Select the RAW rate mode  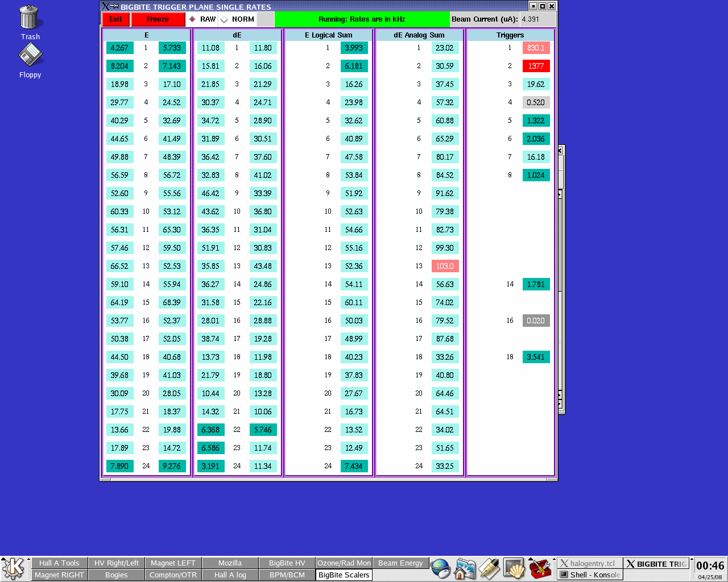coord(202,19)
